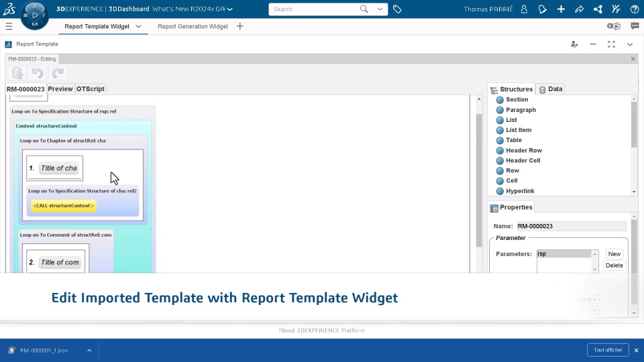
Task: Expand the Report Template Widget tab chevron
Action: (x=138, y=26)
